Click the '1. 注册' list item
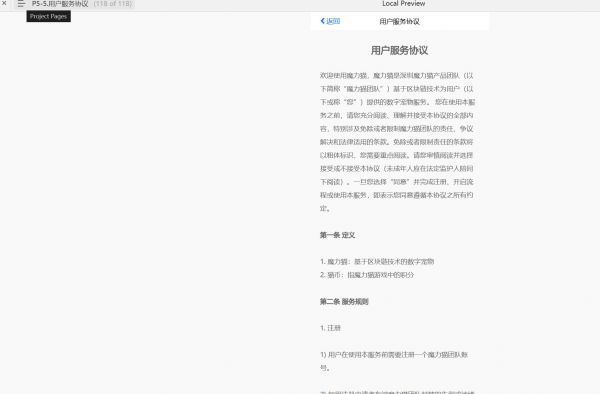Screen dimensions: 600x394 point(330,328)
